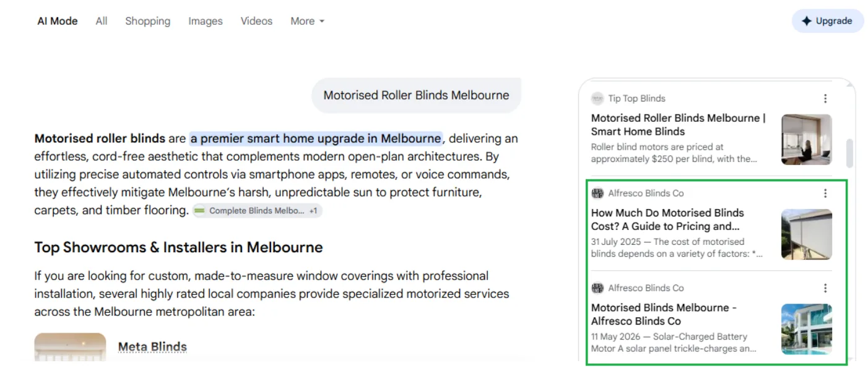This screenshot has height=371, width=868.
Task: Go to the Videos tab
Action: click(x=256, y=21)
